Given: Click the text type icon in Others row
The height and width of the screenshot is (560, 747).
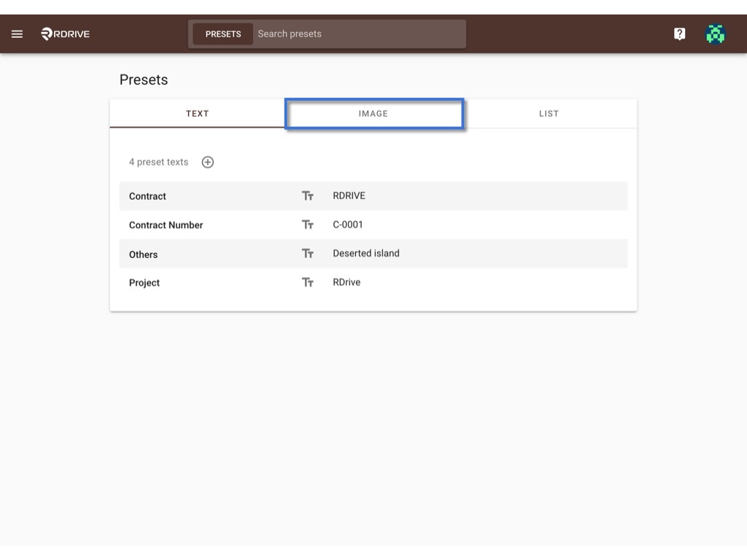Looking at the screenshot, I should (307, 253).
